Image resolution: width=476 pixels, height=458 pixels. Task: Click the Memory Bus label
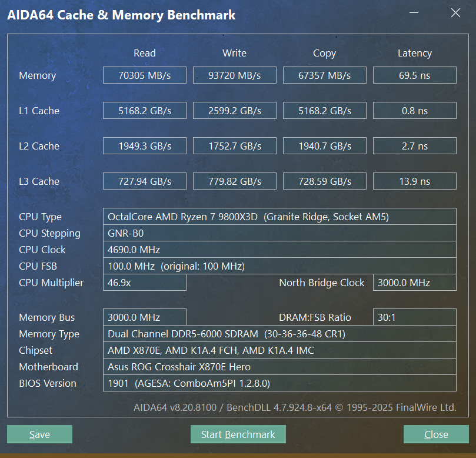point(46,317)
